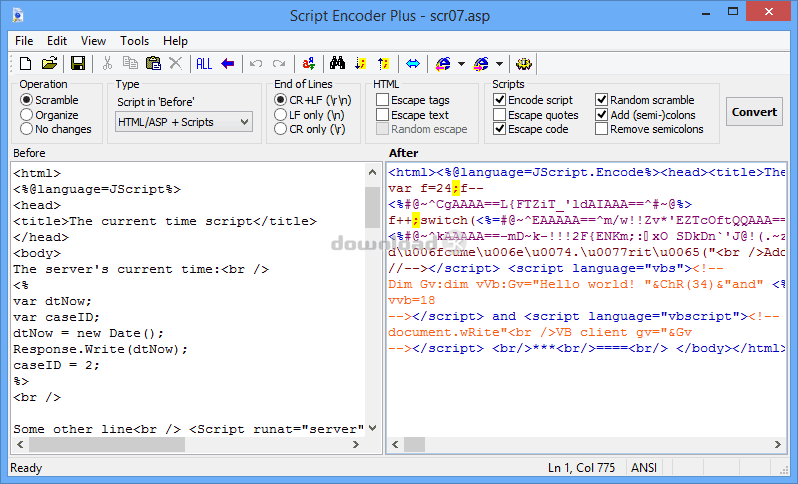Image resolution: width=798 pixels, height=484 pixels.
Task: Toggle the Random scramble checkbox
Action: (645, 100)
